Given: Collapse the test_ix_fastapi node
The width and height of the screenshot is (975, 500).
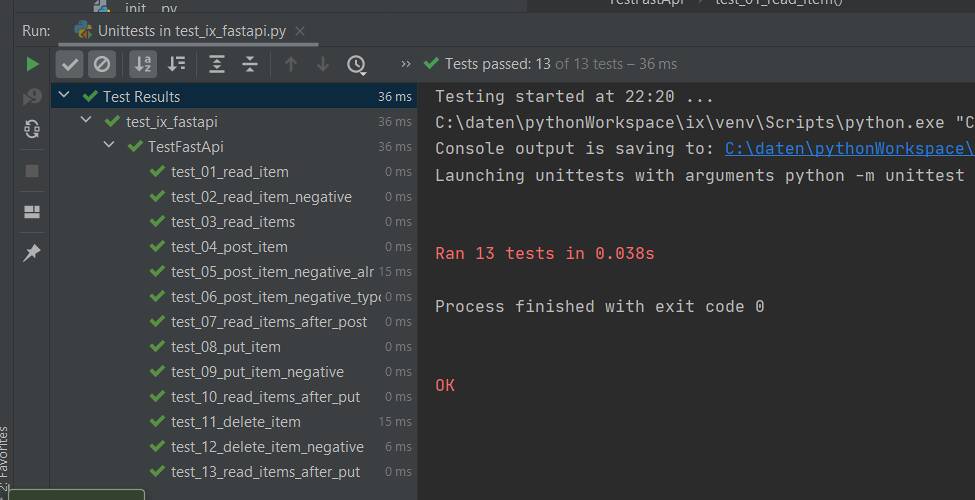Looking at the screenshot, I should [x=86, y=120].
